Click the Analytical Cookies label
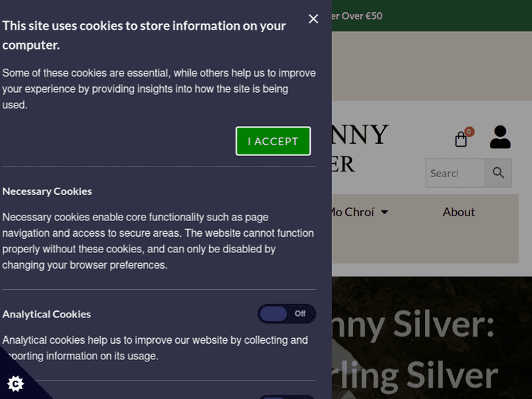Screen dimensions: 532x399 47,314
